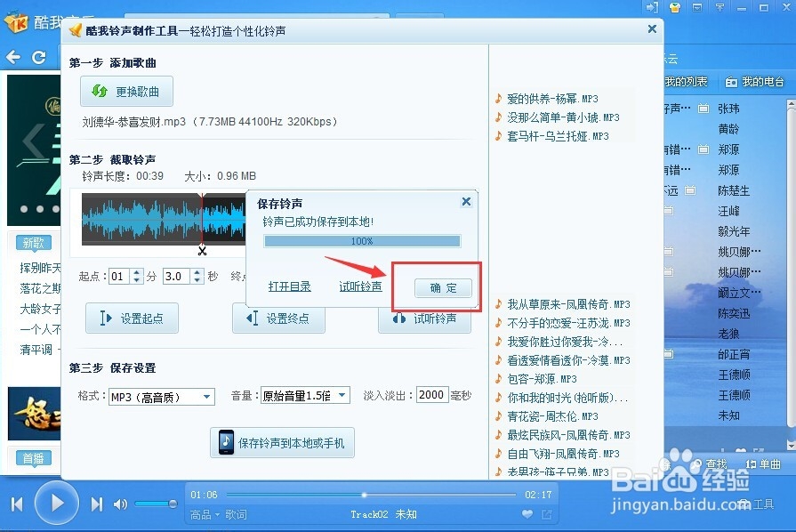
Task: Select the 设置起点 set start point tool
Action: pyautogui.click(x=132, y=316)
